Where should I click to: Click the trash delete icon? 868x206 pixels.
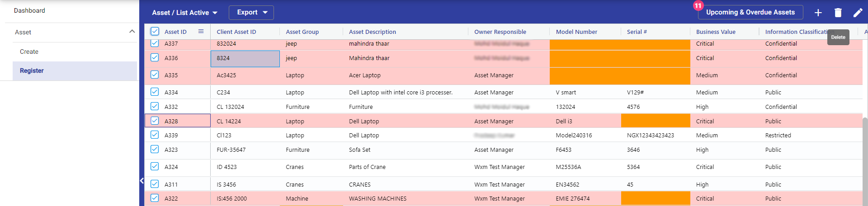coord(838,13)
